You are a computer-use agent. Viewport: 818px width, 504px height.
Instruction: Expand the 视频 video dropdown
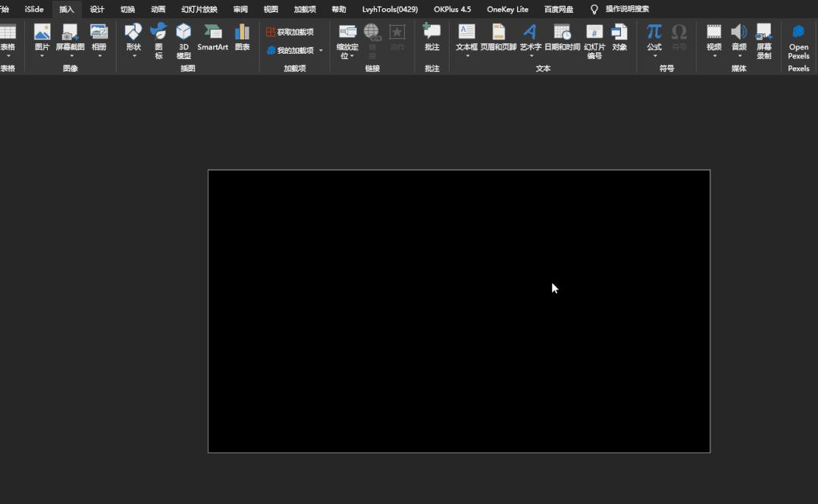click(714, 55)
